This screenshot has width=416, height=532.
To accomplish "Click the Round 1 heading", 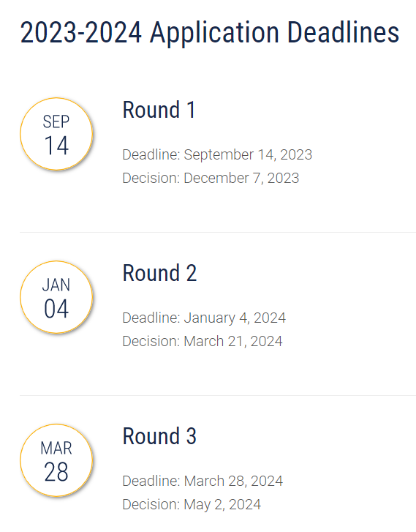I will pos(159,110).
